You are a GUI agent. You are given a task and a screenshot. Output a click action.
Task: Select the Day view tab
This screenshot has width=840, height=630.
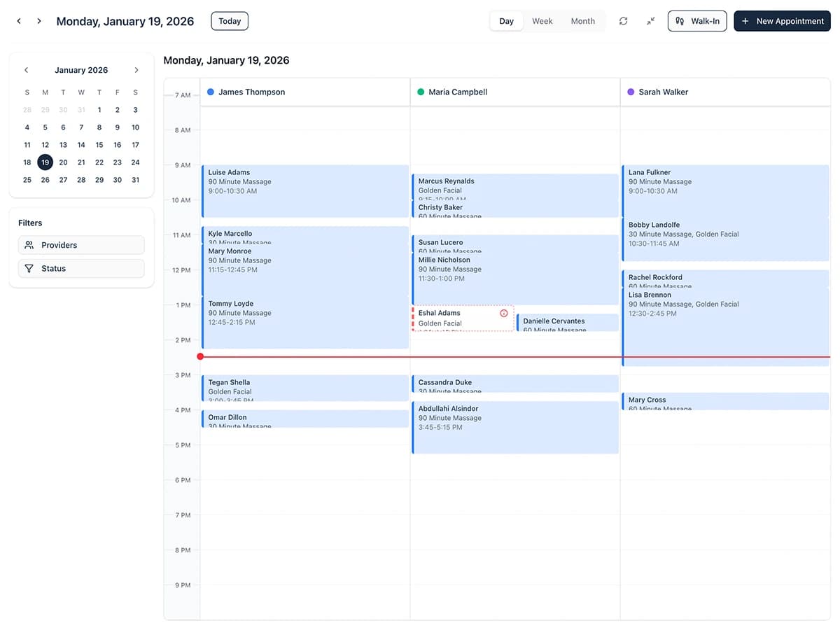click(x=506, y=21)
